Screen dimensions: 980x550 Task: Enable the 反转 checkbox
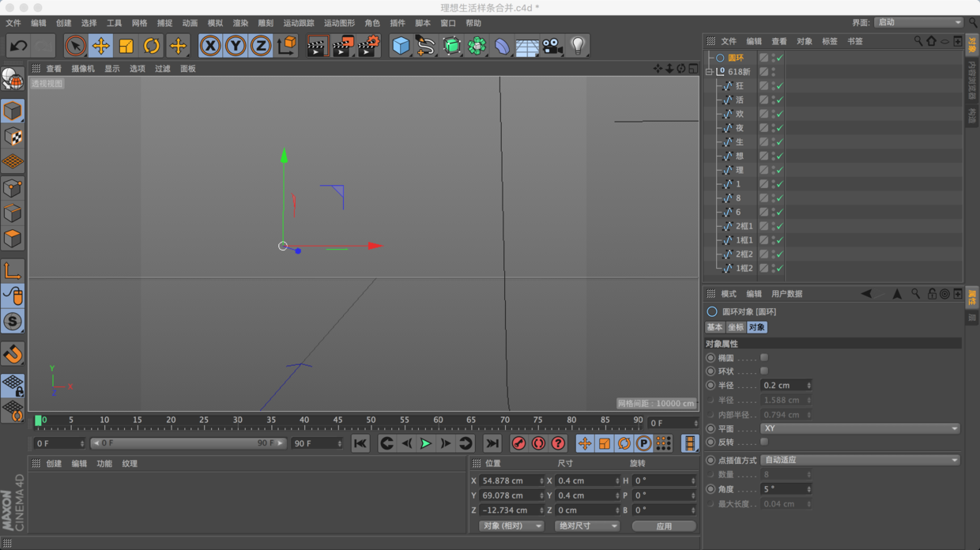[x=764, y=442]
